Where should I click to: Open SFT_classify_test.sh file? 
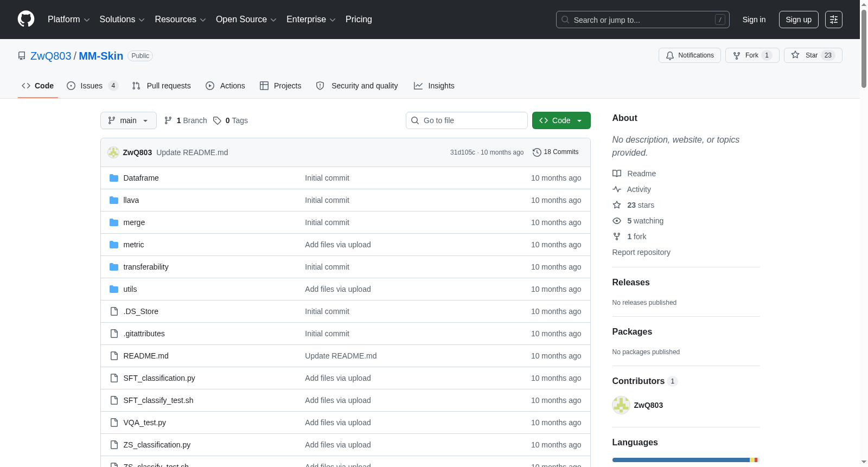coord(158,400)
